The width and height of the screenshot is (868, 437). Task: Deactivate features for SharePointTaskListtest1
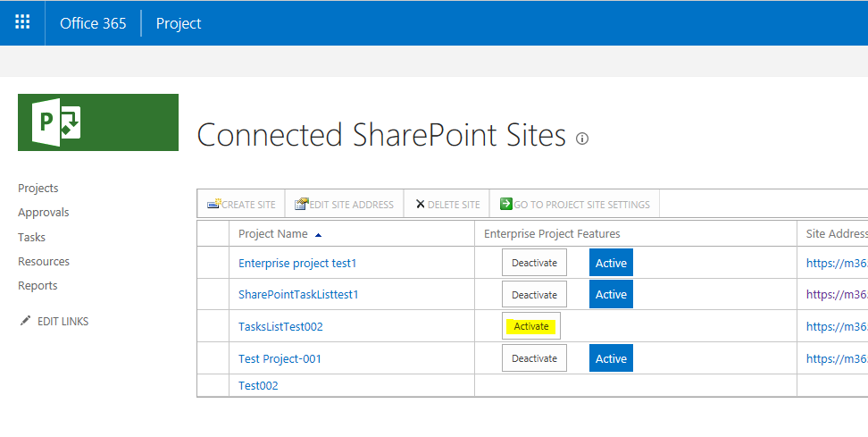(534, 294)
